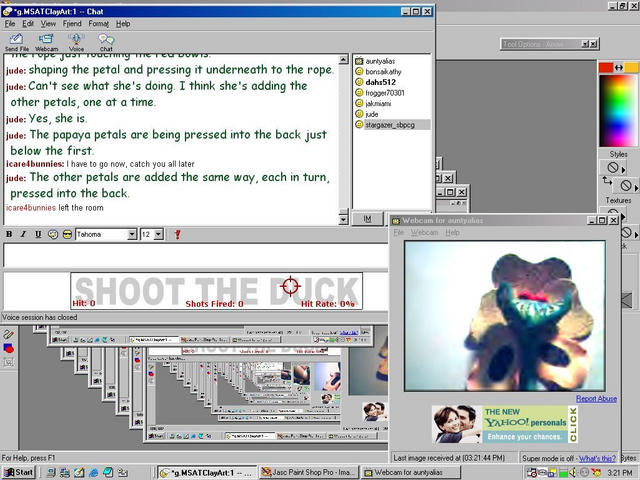
Task: Click the red exclamation icon
Action: click(177, 234)
